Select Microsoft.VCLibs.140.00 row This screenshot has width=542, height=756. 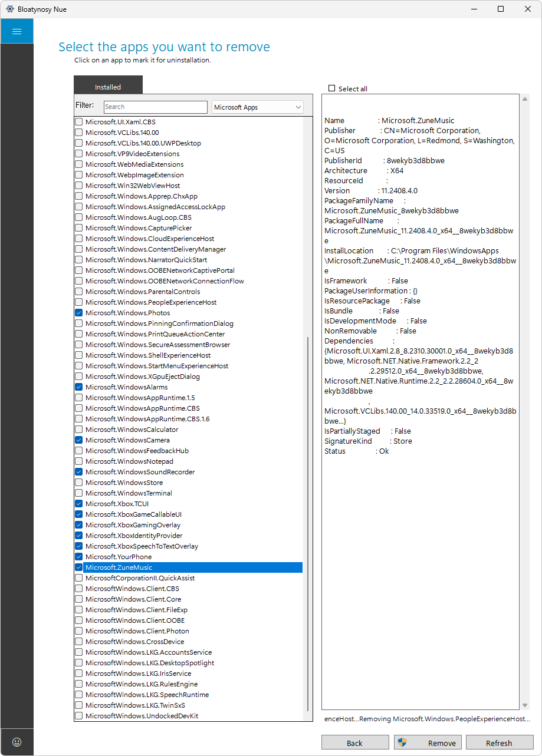click(x=188, y=133)
